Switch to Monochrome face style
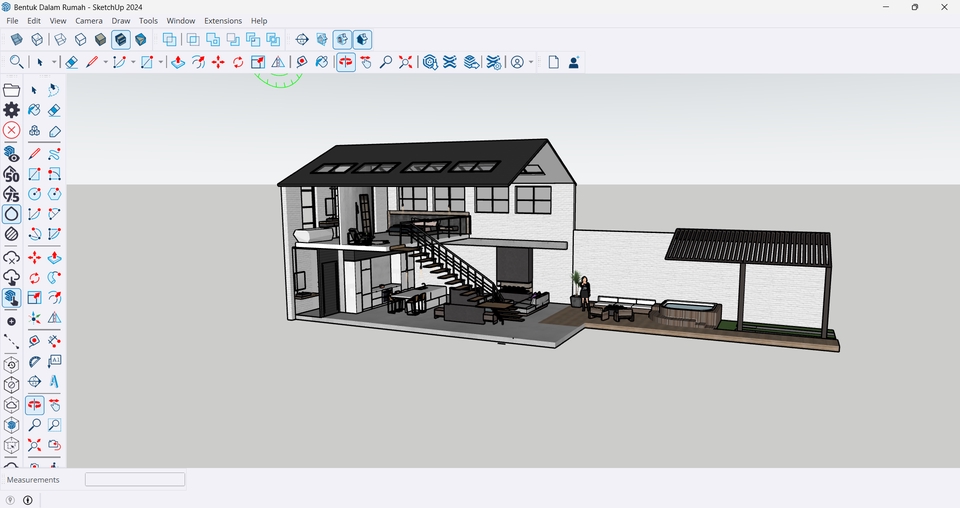 141,40
